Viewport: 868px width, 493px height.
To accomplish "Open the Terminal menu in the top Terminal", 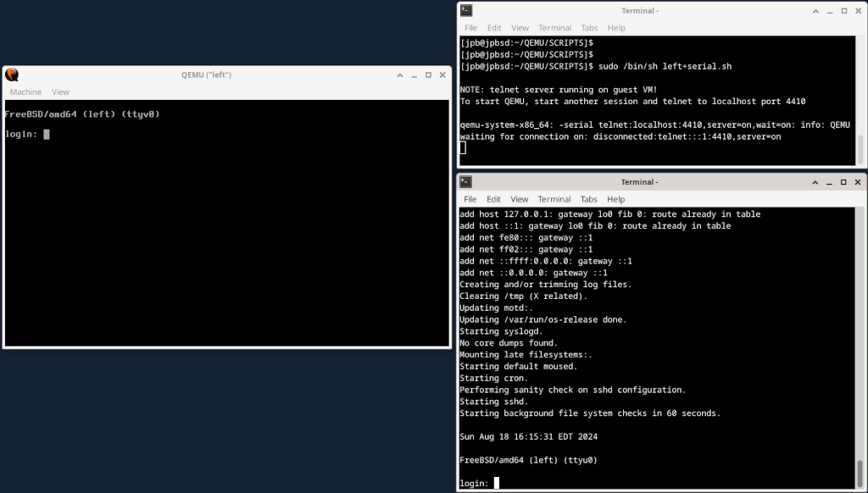I will pos(554,27).
